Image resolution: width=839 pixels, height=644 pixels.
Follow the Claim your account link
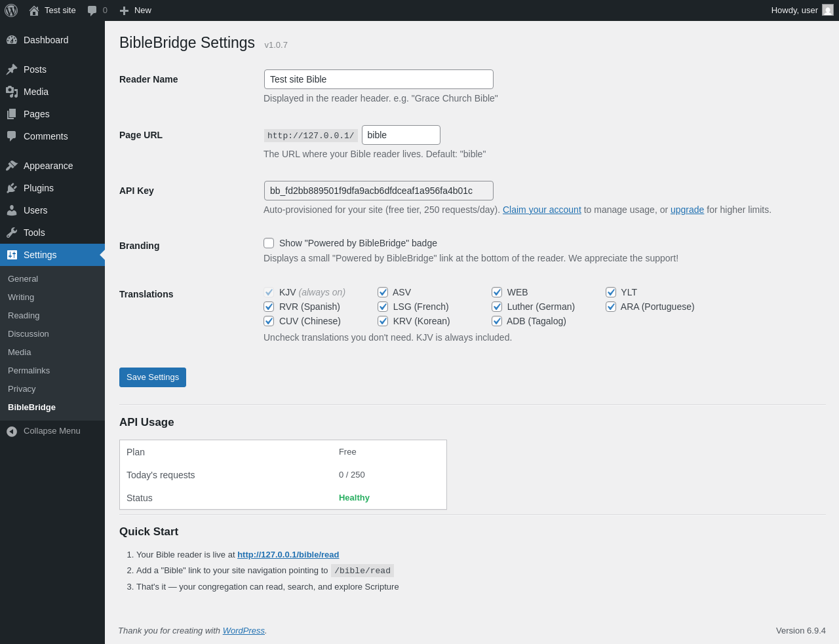pyautogui.click(x=542, y=210)
